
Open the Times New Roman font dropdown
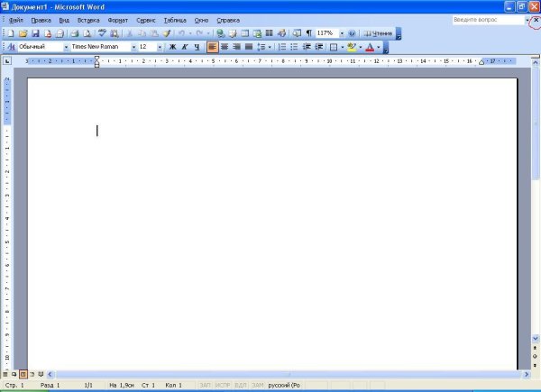click(133, 47)
